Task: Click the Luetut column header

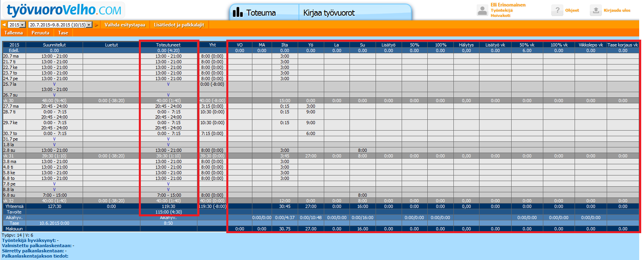Action: (112, 45)
